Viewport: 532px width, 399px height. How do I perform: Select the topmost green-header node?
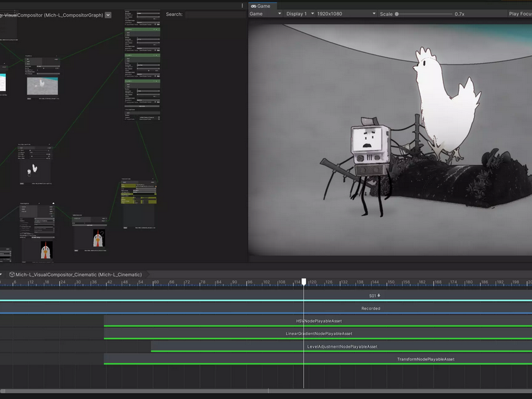click(142, 30)
